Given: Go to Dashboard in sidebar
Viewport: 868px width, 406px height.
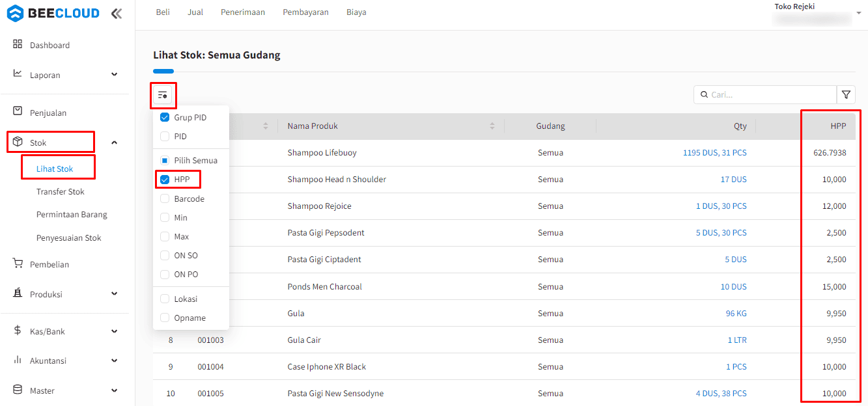Looking at the screenshot, I should pyautogui.click(x=49, y=46).
